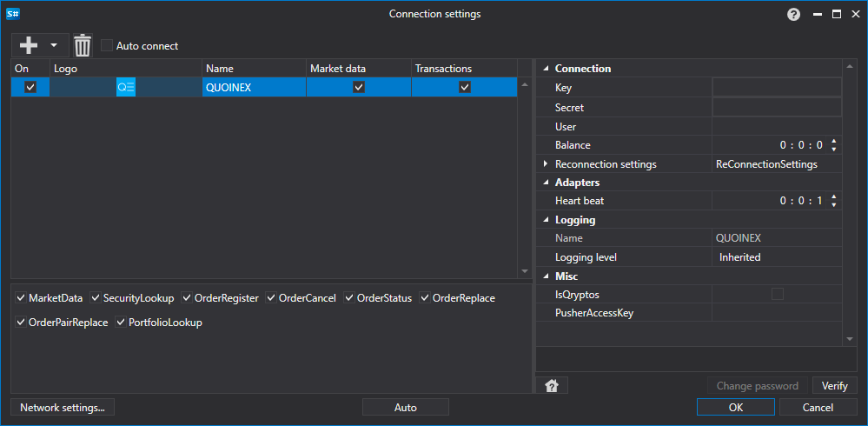This screenshot has width=868, height=426.
Task: Select the QUOINEX name cell
Action: pyautogui.click(x=254, y=87)
